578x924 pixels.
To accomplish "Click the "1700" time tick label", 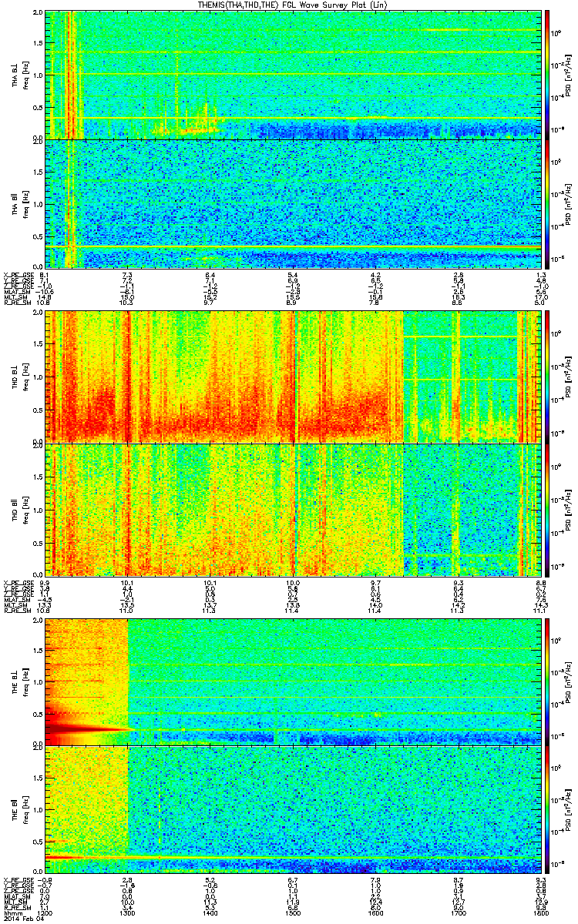I will coord(458,913).
